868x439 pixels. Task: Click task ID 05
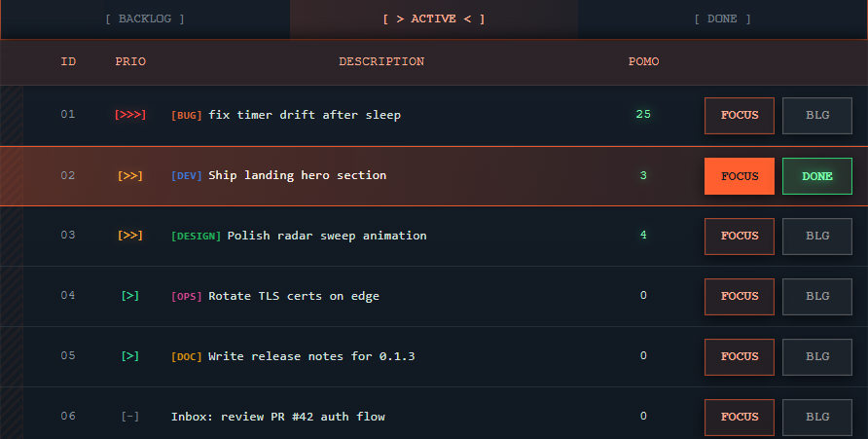(x=67, y=356)
